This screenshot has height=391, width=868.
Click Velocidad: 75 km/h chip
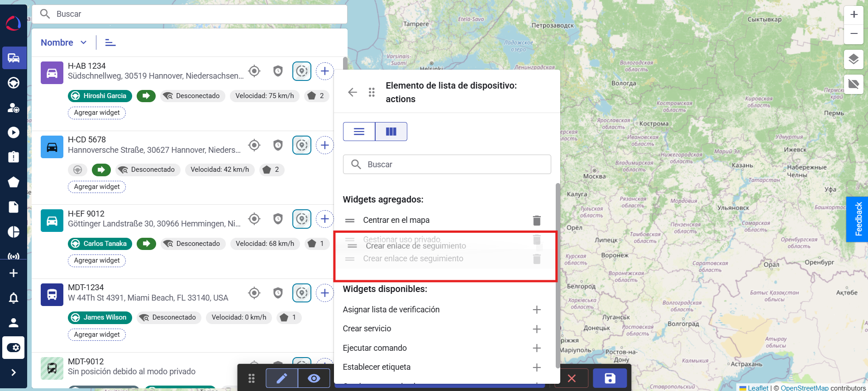(265, 96)
